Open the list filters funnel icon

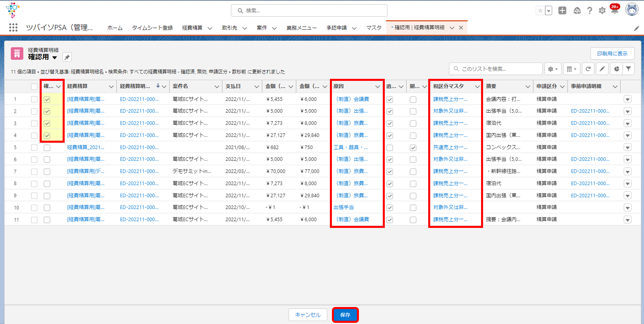coord(628,69)
